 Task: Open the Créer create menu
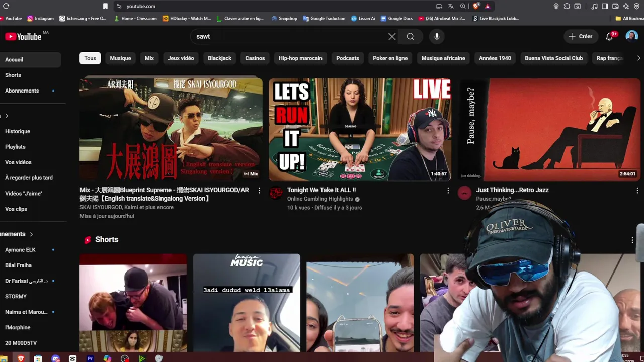point(581,36)
